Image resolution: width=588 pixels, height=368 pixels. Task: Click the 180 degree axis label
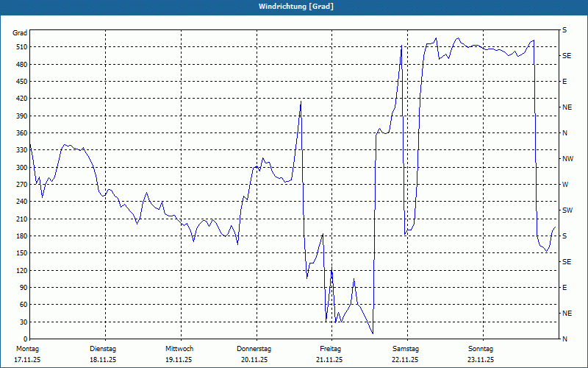tap(22, 236)
